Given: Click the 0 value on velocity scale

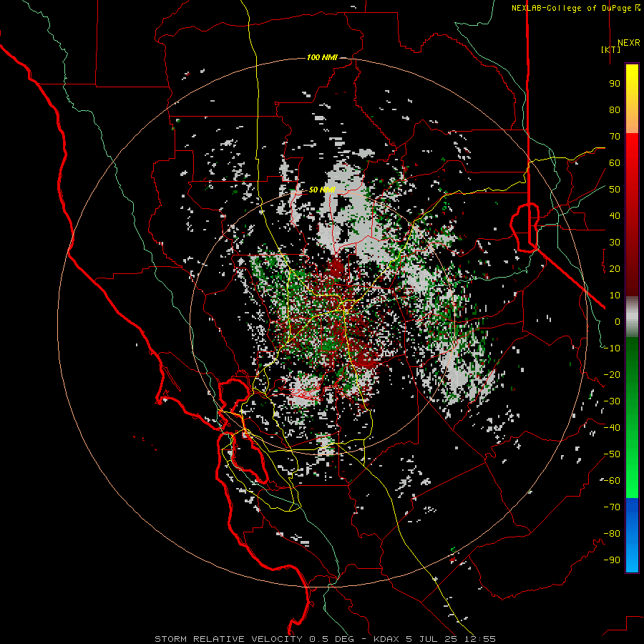Looking at the screenshot, I should [x=618, y=322].
